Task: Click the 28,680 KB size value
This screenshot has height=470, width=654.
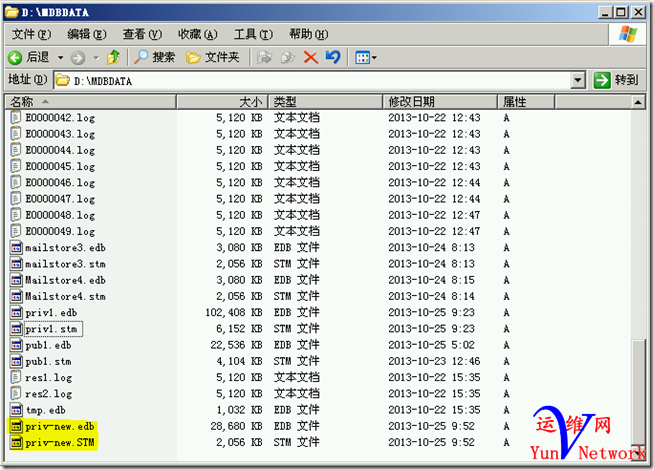Action: pyautogui.click(x=236, y=426)
